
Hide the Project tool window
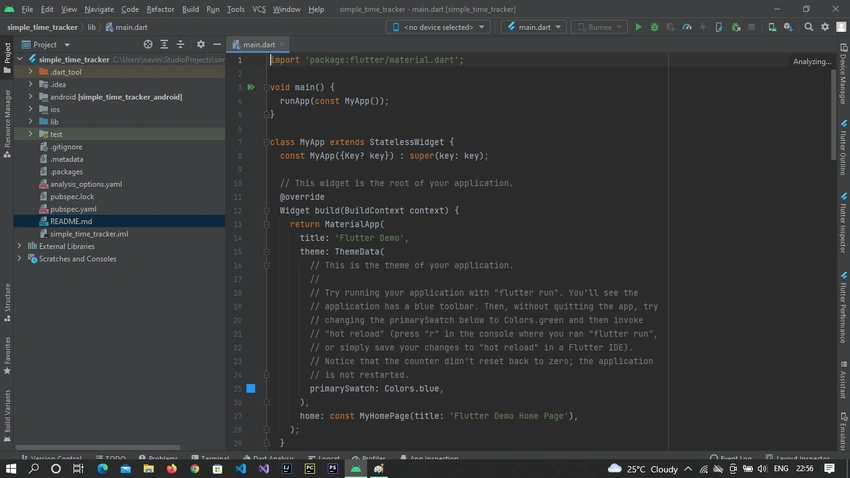click(x=217, y=44)
